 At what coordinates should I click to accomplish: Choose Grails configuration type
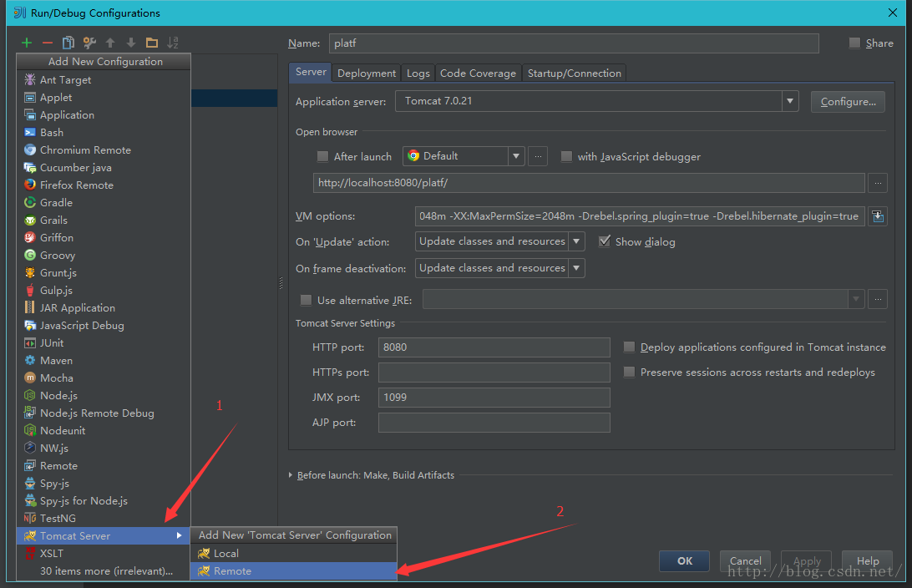104,220
